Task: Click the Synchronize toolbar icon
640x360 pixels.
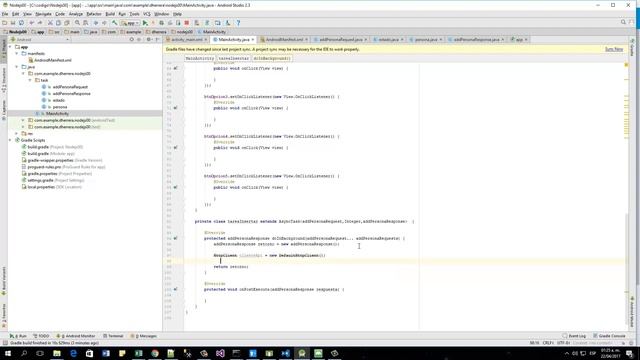Action: (x=21, y=23)
